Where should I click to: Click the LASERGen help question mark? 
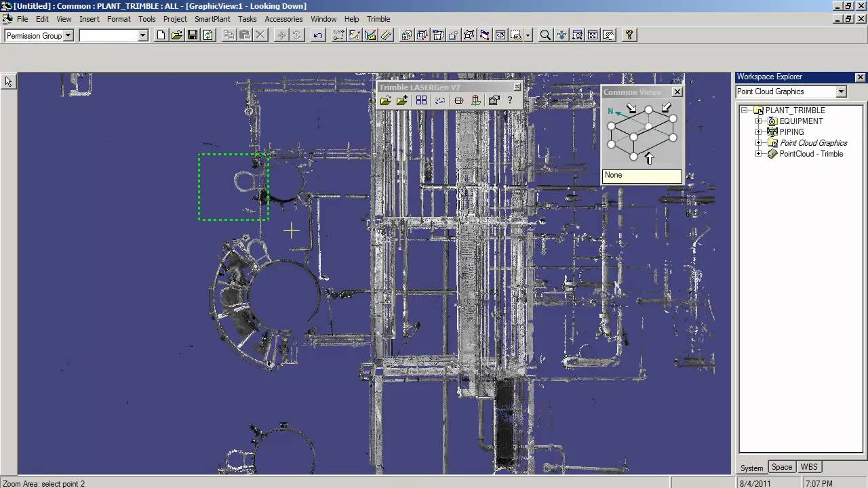510,100
